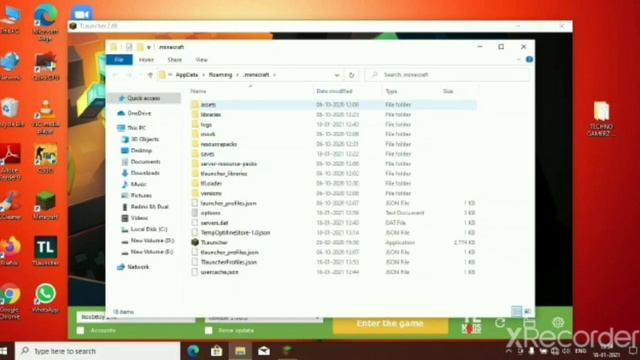640x360 pixels.
Task: Click Enter the game button
Action: 390,324
